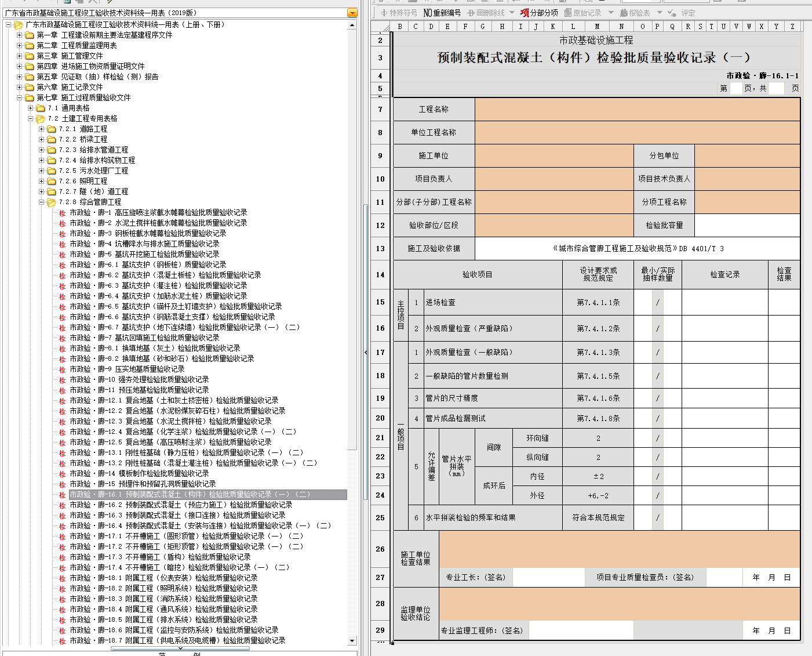The width and height of the screenshot is (812, 656).
Task: Click the tree panel scroll up arrow
Action: (352, 25)
